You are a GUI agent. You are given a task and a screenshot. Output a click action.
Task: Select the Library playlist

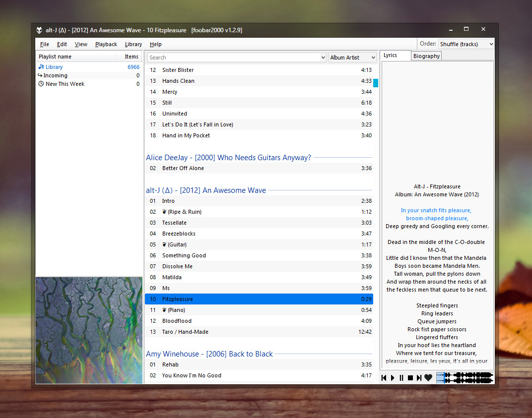click(x=89, y=67)
